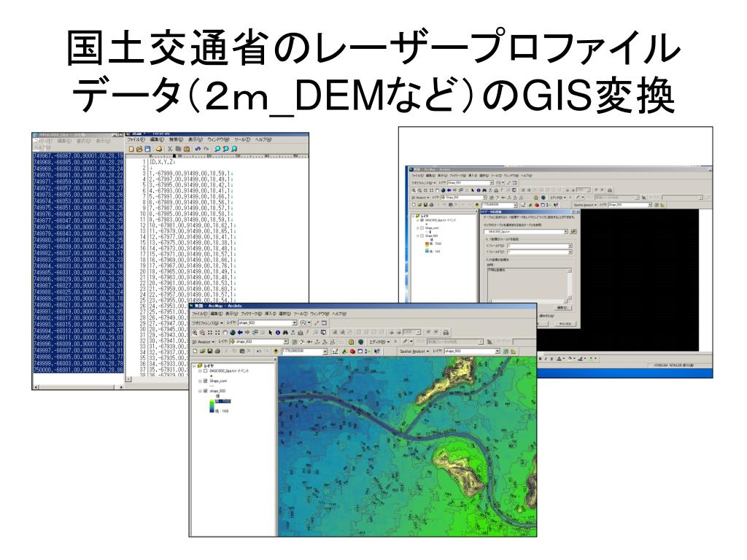Select black arrow Select Elements tool in front ArcMap

pyautogui.click(x=271, y=332)
